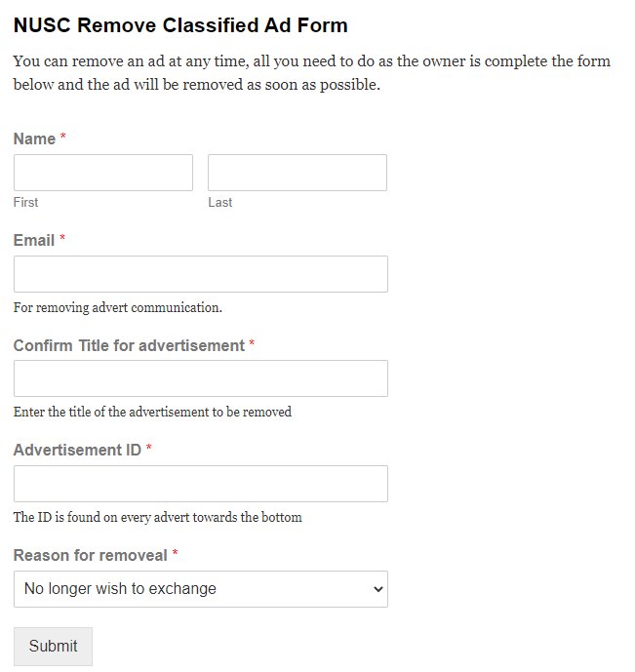Click the "ID is found on every advert" hint

(158, 517)
